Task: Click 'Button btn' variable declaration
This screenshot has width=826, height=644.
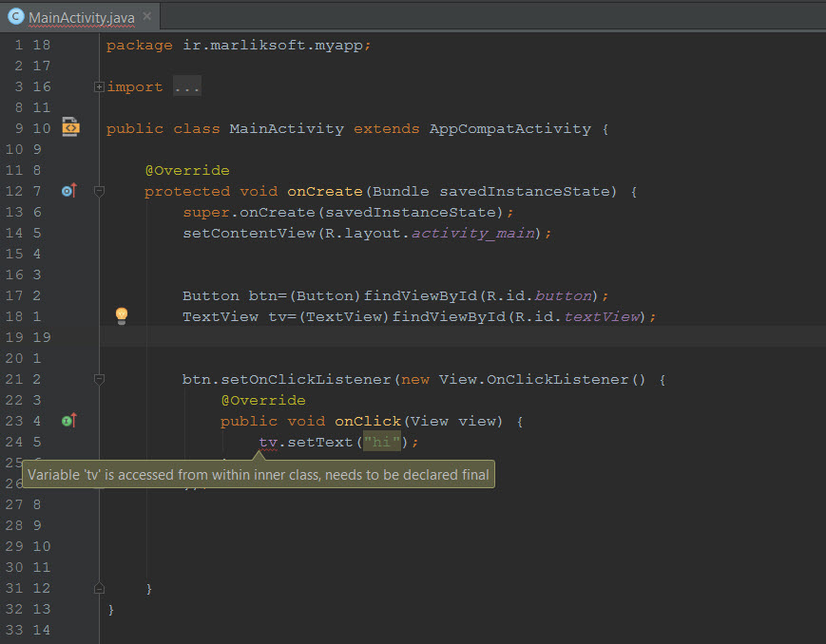Action: [x=230, y=296]
